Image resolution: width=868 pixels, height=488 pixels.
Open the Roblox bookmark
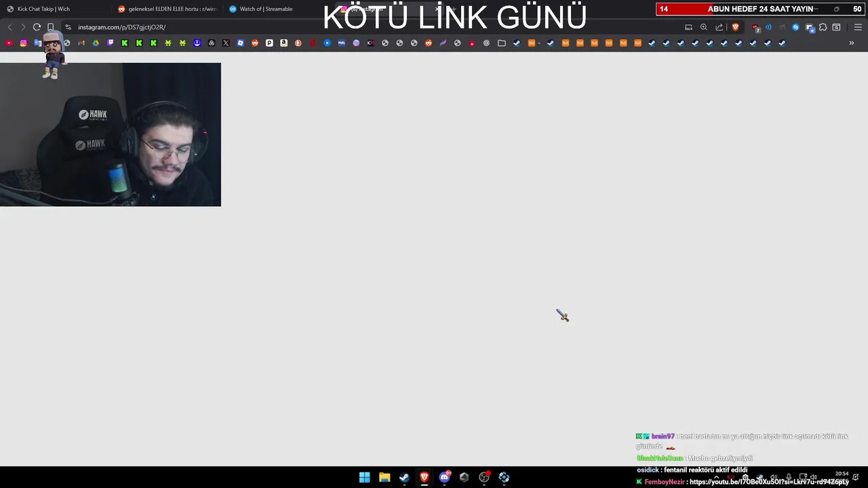click(240, 43)
